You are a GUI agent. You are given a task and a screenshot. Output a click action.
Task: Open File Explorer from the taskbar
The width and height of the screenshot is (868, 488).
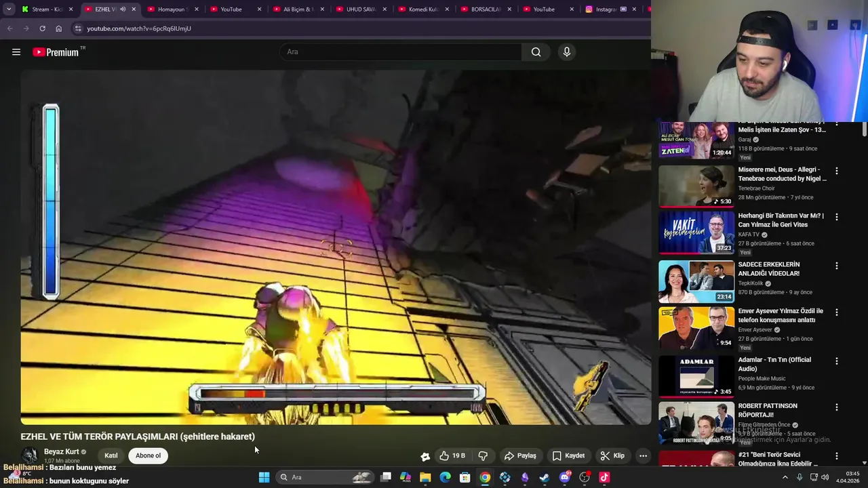point(425,477)
